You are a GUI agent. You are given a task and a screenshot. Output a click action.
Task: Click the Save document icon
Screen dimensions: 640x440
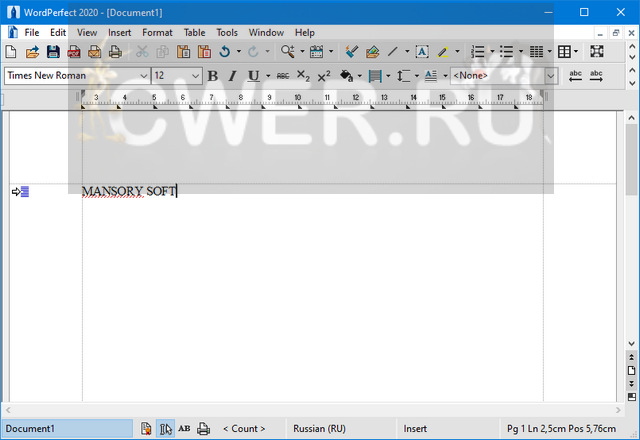53,51
